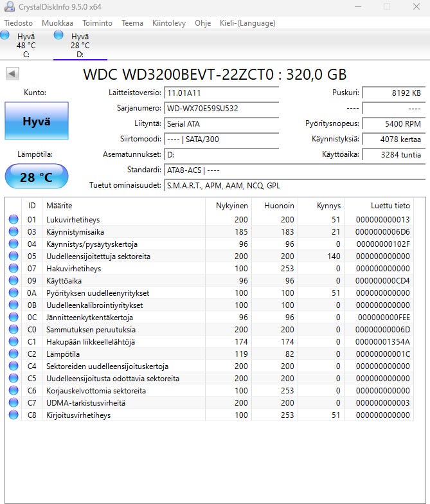Viewport: 430px width, 504px height.
Task: Open the Toiminto menu
Action: 98,23
